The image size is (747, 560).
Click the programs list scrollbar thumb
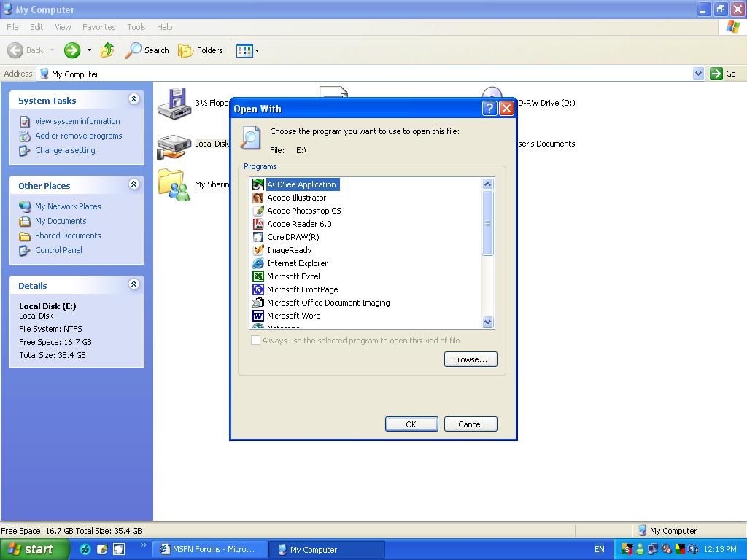(487, 223)
